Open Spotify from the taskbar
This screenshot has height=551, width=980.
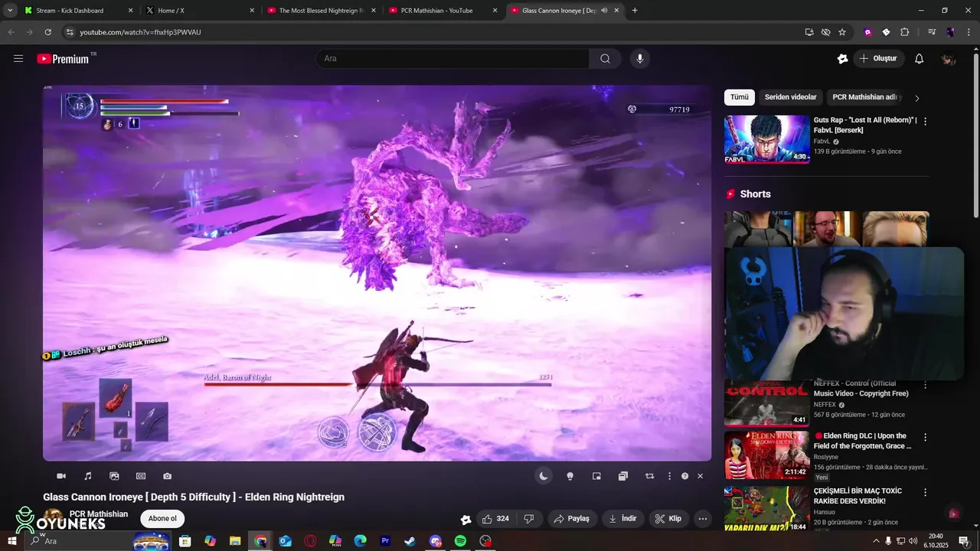pyautogui.click(x=460, y=540)
